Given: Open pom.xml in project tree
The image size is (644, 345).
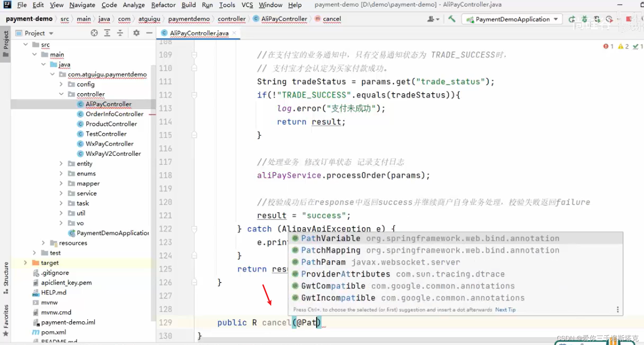Looking at the screenshot, I should coord(53,332).
